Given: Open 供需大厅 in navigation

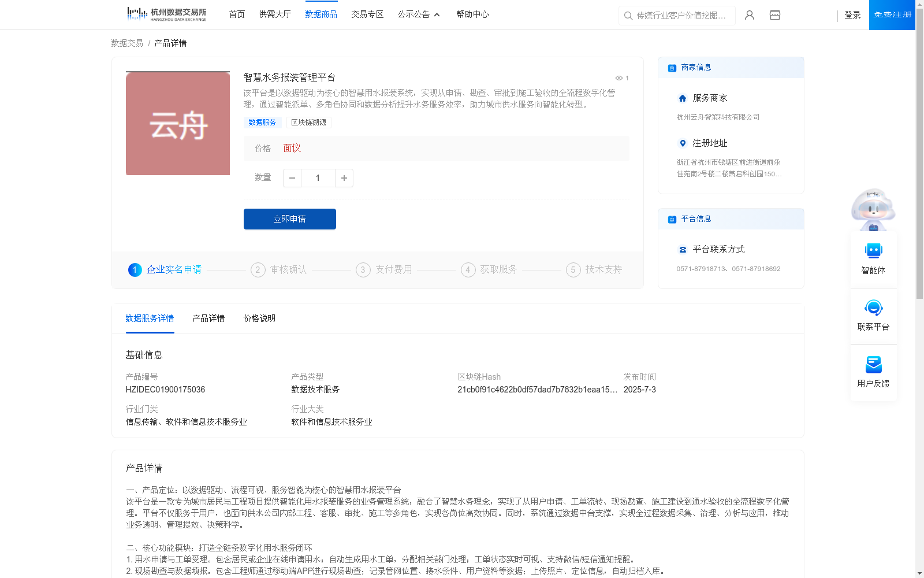Looking at the screenshot, I should [x=275, y=14].
